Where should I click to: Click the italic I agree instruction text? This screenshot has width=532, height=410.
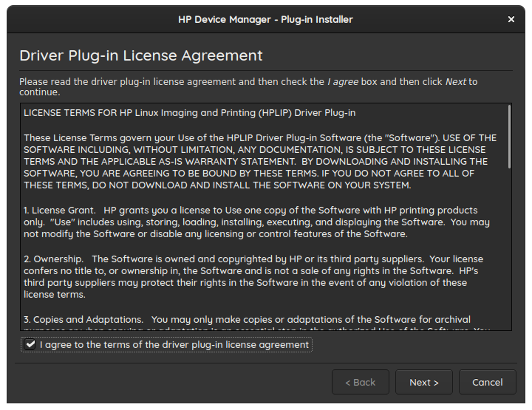tap(343, 82)
